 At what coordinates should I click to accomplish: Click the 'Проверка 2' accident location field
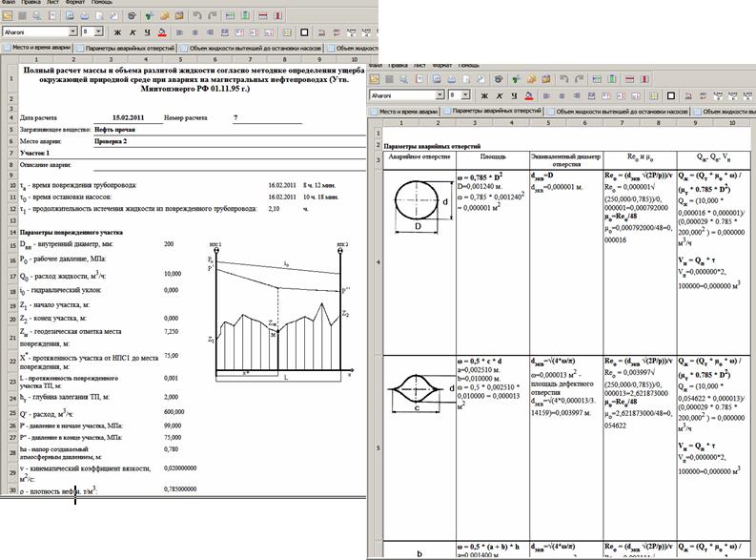point(111,140)
